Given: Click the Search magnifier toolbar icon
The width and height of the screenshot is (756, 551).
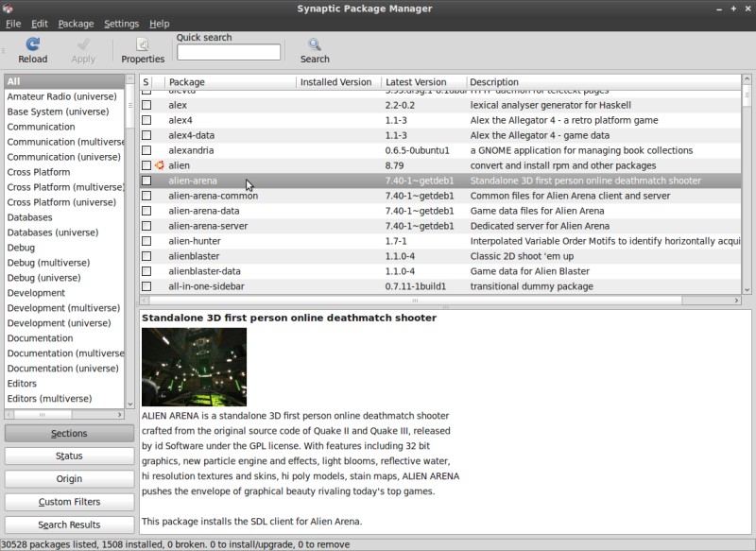Looking at the screenshot, I should [x=315, y=44].
